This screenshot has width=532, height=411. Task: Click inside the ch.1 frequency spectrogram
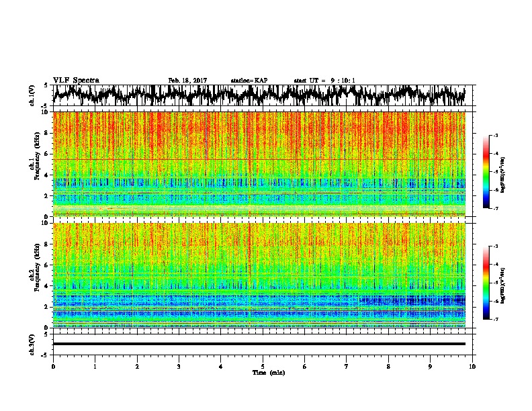pyautogui.click(x=259, y=164)
